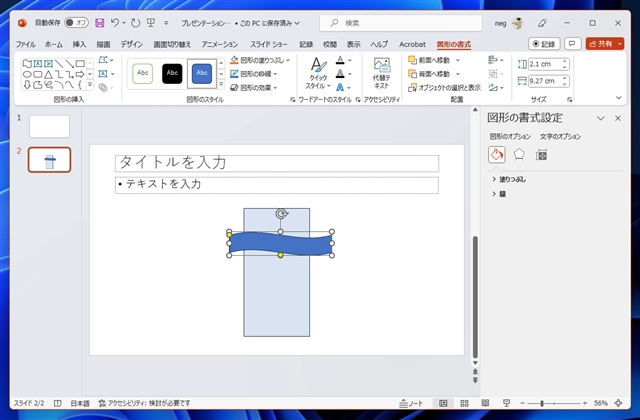Screen dimensions: 640x420
Task: Choose the blue filled Abc shape style
Action: tap(202, 74)
